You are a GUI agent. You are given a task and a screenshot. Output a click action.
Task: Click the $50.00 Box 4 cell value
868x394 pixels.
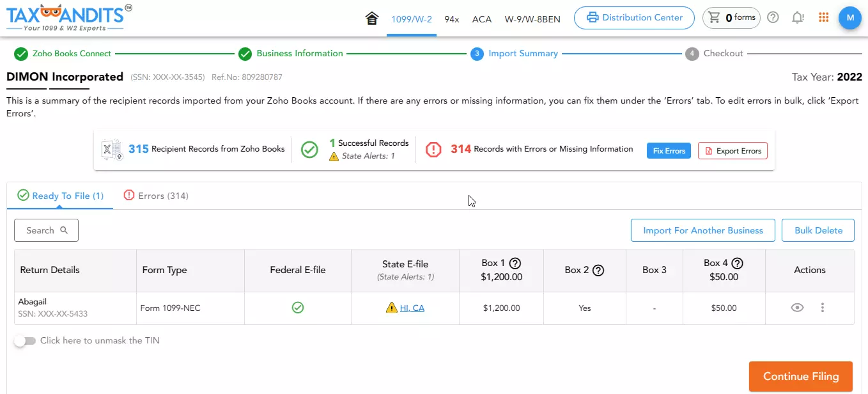pos(724,308)
